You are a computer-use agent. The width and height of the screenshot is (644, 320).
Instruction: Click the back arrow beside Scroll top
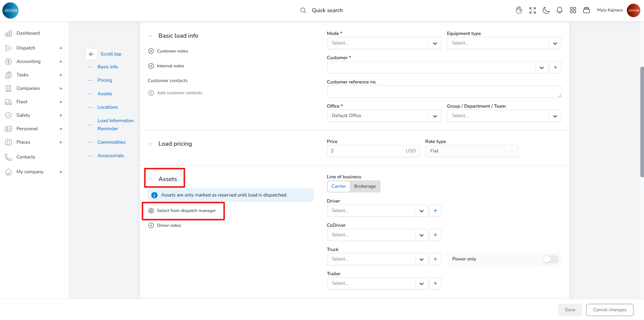(x=92, y=54)
